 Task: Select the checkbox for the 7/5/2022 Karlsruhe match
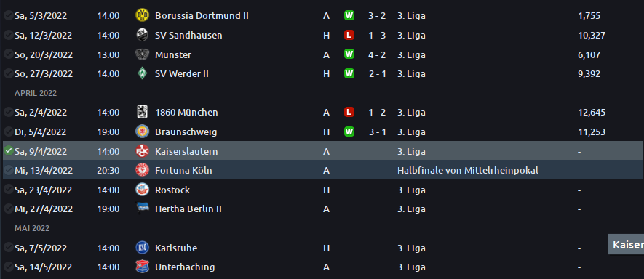tap(8, 248)
